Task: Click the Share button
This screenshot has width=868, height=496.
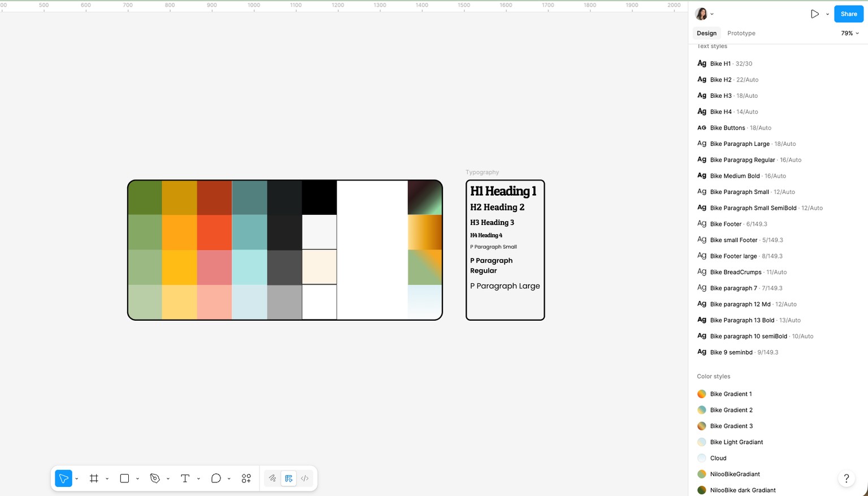Action: point(849,14)
